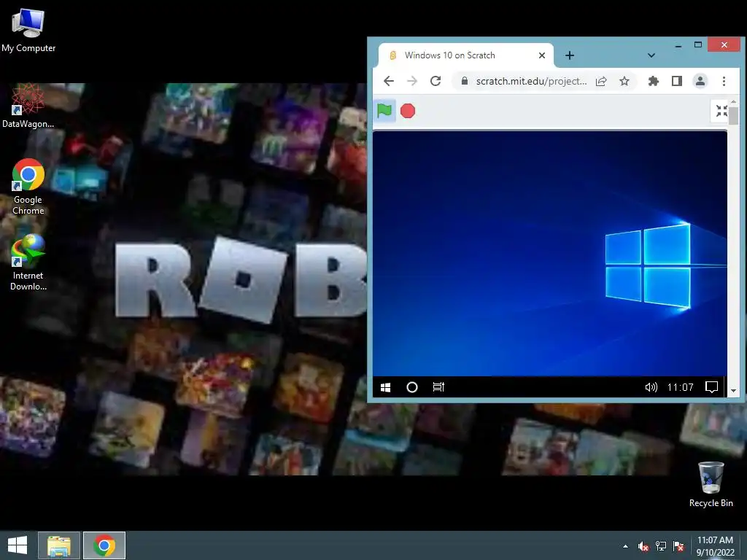Stop the Scratch project with red stop button

(x=408, y=111)
